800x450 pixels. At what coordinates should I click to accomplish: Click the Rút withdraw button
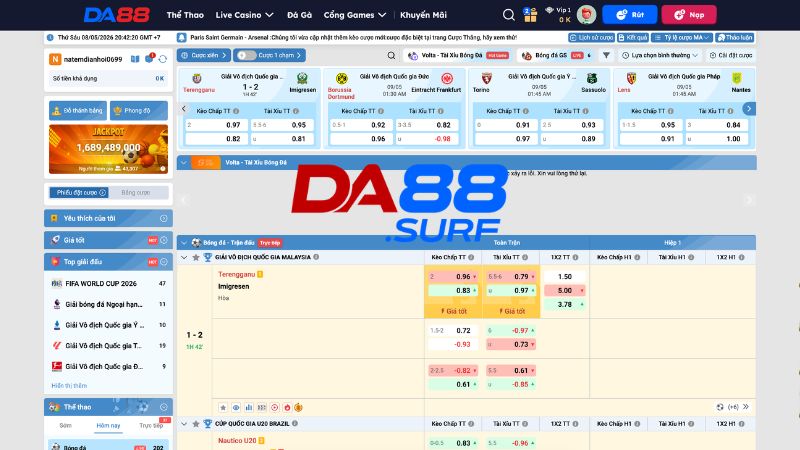click(630, 15)
